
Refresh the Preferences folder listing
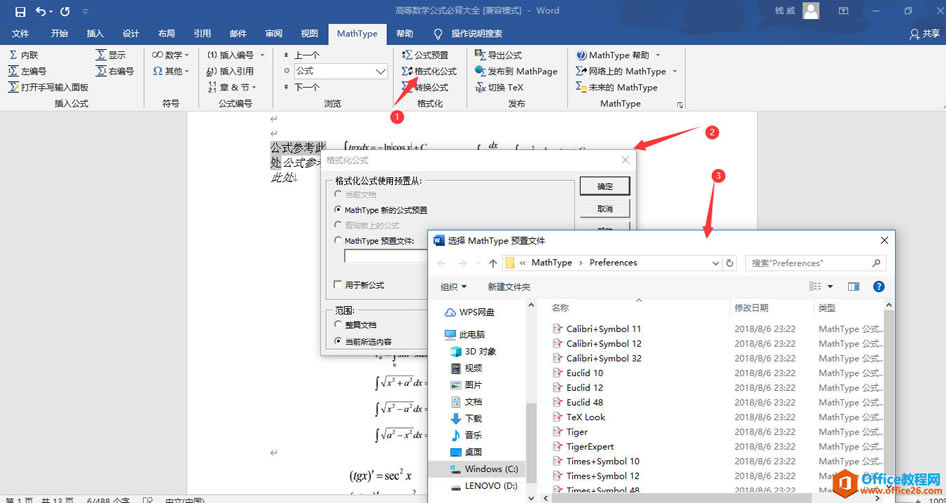point(730,263)
